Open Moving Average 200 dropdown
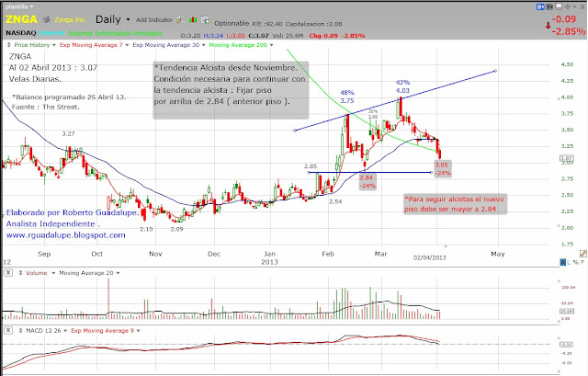This screenshot has height=376, width=588. click(272, 45)
